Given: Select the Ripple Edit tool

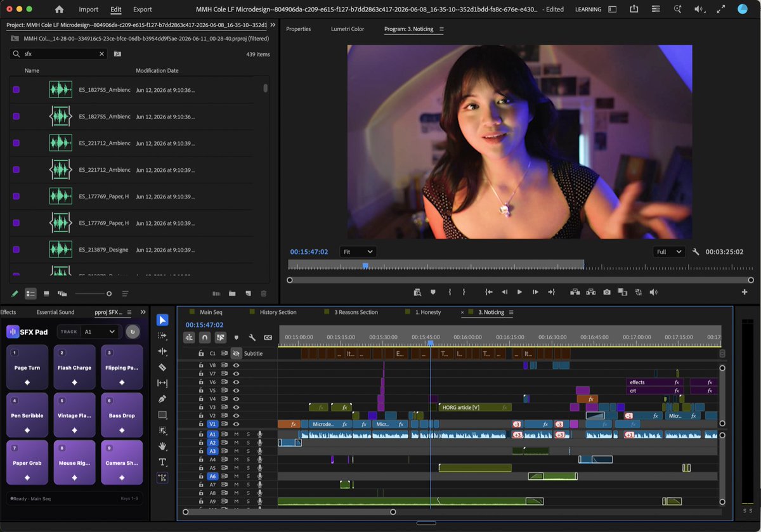Looking at the screenshot, I should tap(162, 351).
